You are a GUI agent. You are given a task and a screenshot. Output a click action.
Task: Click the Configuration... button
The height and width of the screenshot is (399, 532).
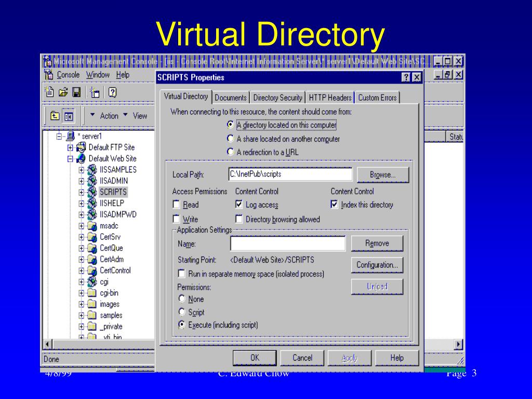(x=377, y=265)
